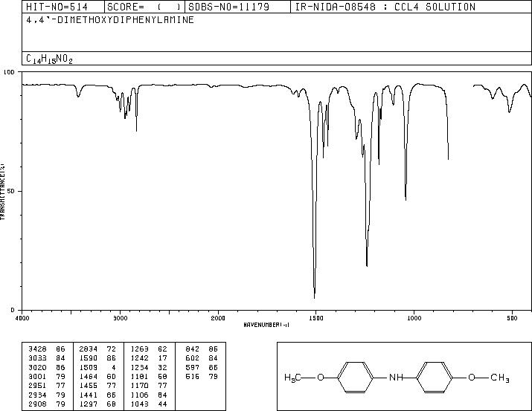Click the transmittance value 4 beside 1509
This screenshot has height=411, width=532.
coord(114,367)
